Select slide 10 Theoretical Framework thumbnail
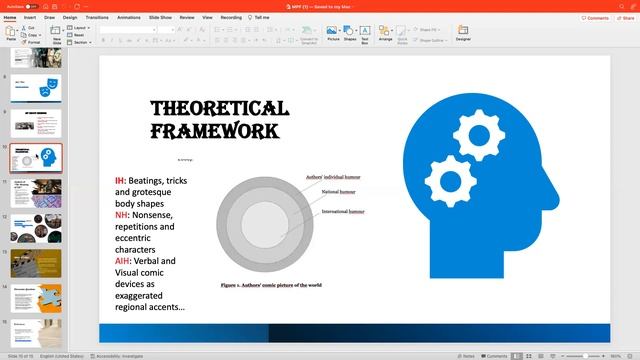Image resolution: width=640 pixels, height=360 pixels. coord(36,158)
